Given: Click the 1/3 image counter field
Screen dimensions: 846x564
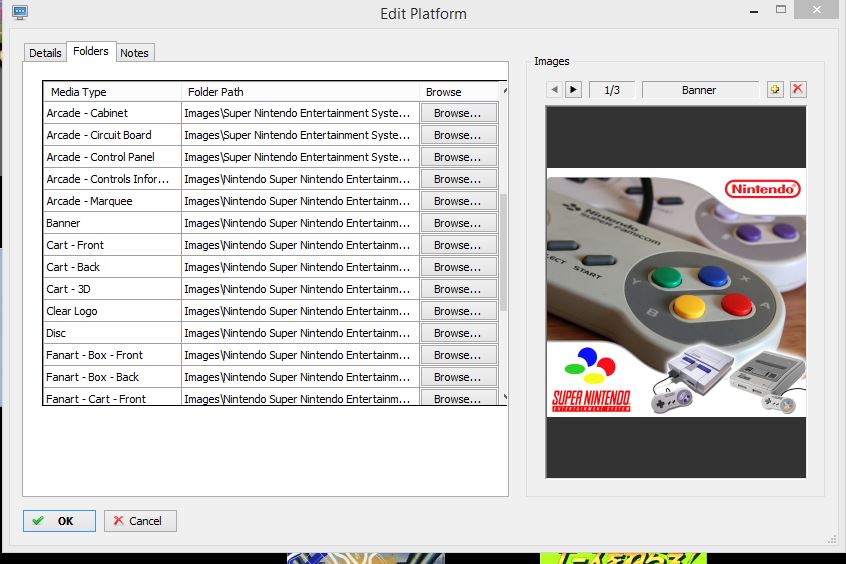Looking at the screenshot, I should point(612,90).
